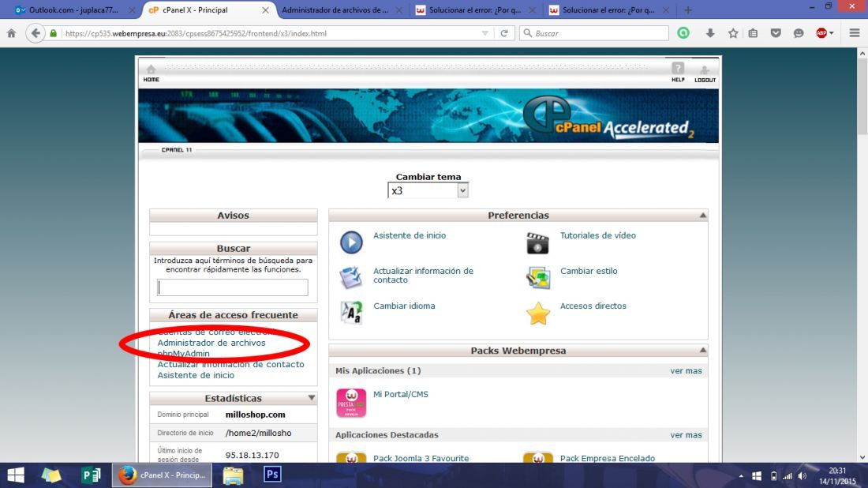Click the Firefox cPanel X taskbar button
868x488 pixels.
tap(163, 475)
